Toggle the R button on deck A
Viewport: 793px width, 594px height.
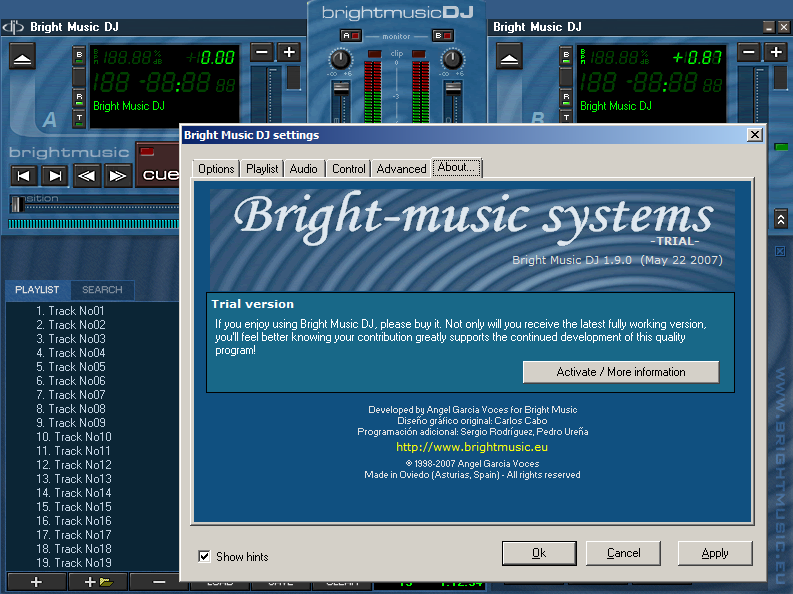79,99
